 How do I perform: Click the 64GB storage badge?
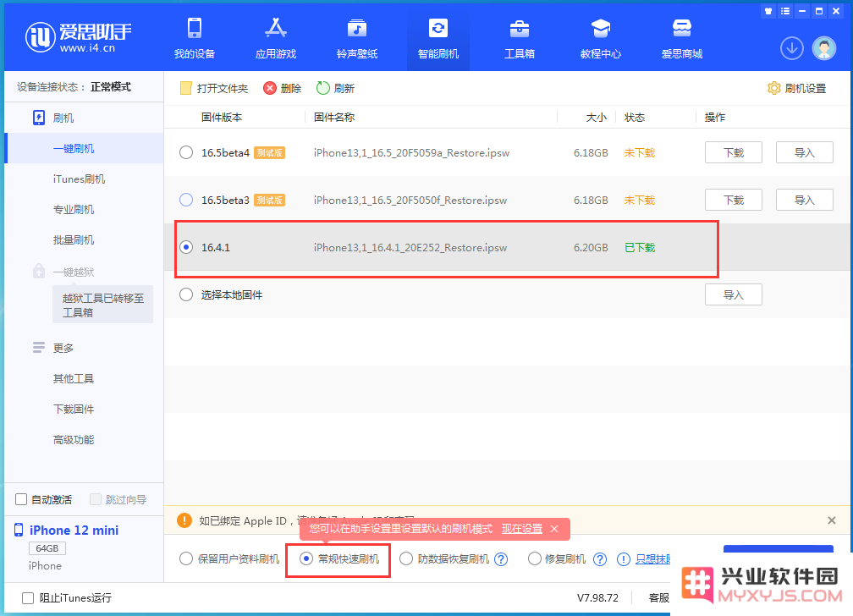[47, 548]
